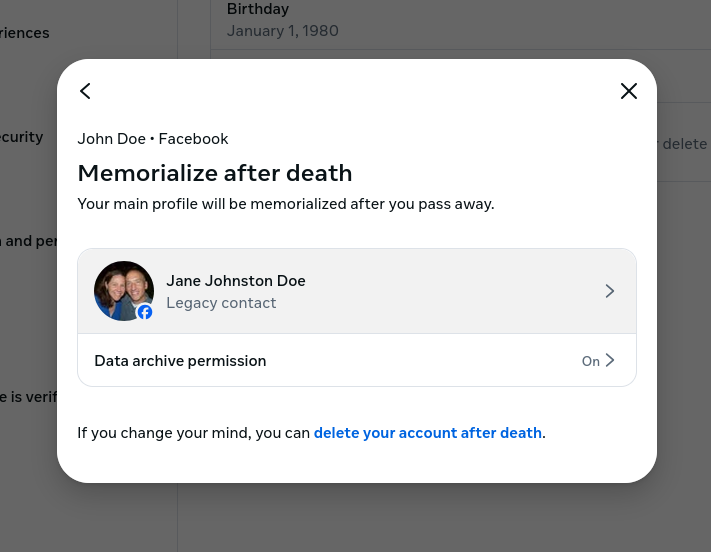Click the partially visible "delete" text at right

click(684, 144)
